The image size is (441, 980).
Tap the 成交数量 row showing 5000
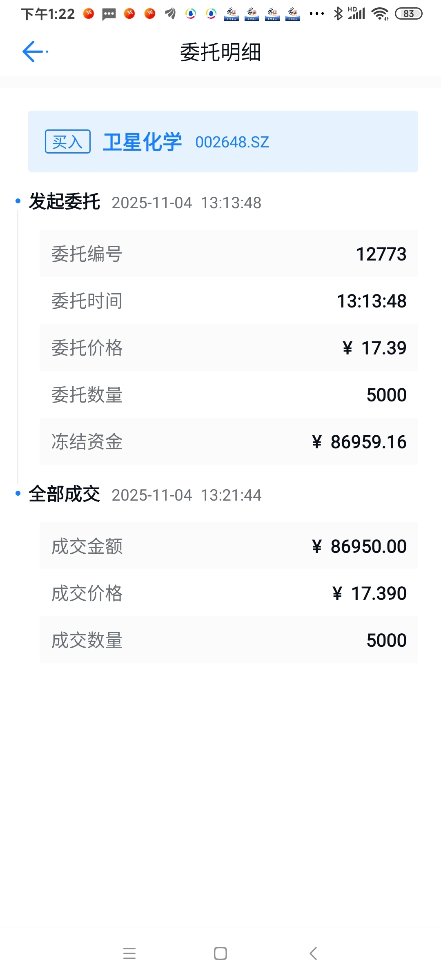229,640
